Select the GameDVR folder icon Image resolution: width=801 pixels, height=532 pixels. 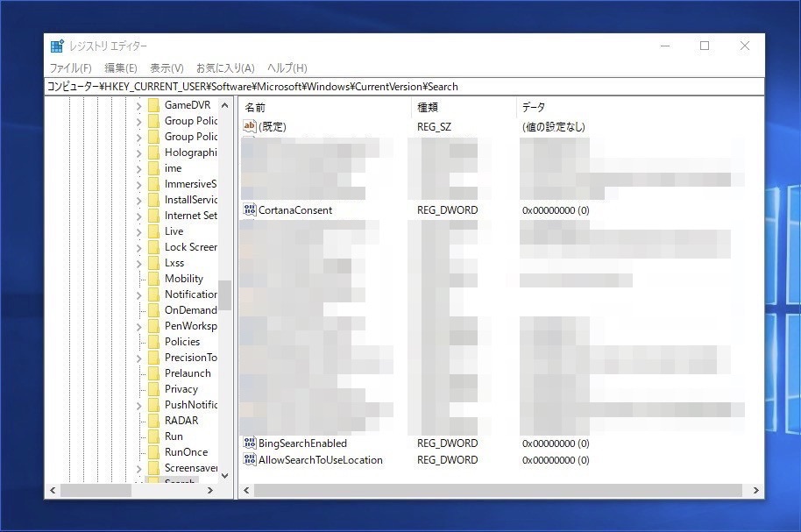153,105
